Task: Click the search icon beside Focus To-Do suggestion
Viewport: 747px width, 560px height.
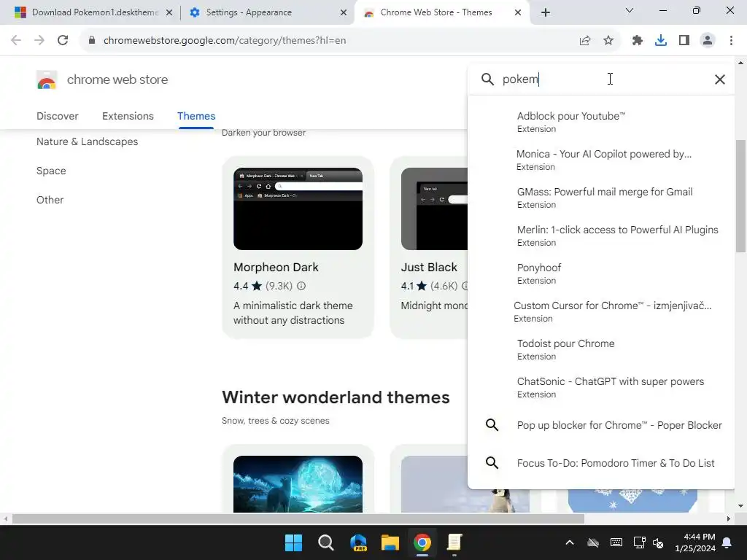Action: click(x=492, y=462)
